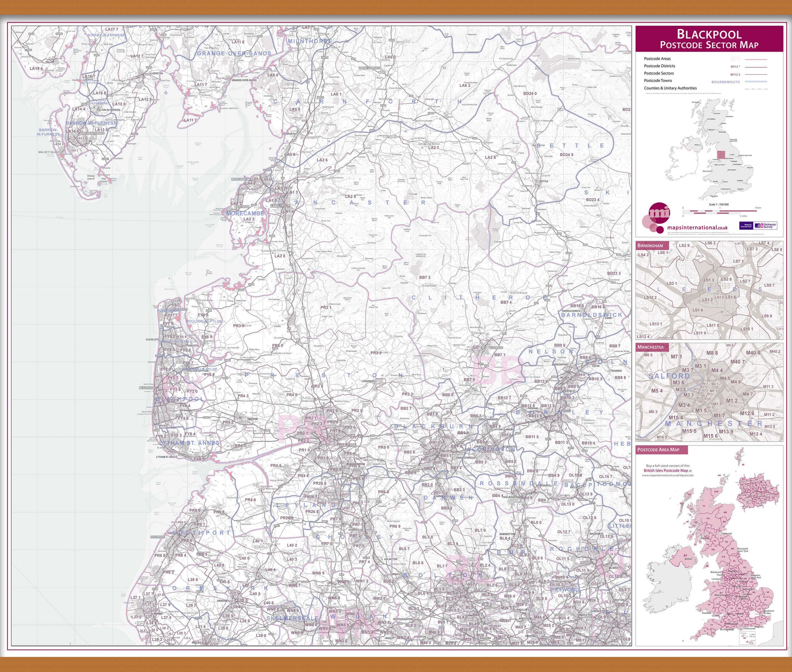Viewport: 792px width, 672px height.
Task: Click the 'LA11 6' sector label
Action: 238,42
